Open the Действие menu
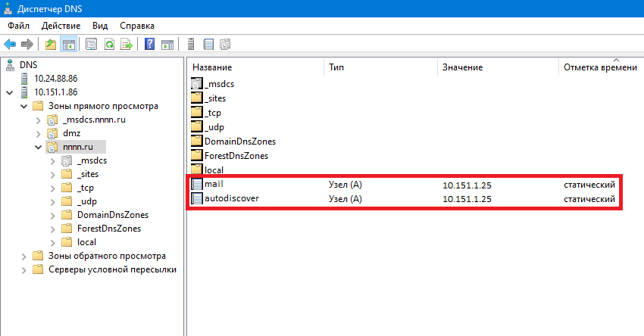 point(61,26)
